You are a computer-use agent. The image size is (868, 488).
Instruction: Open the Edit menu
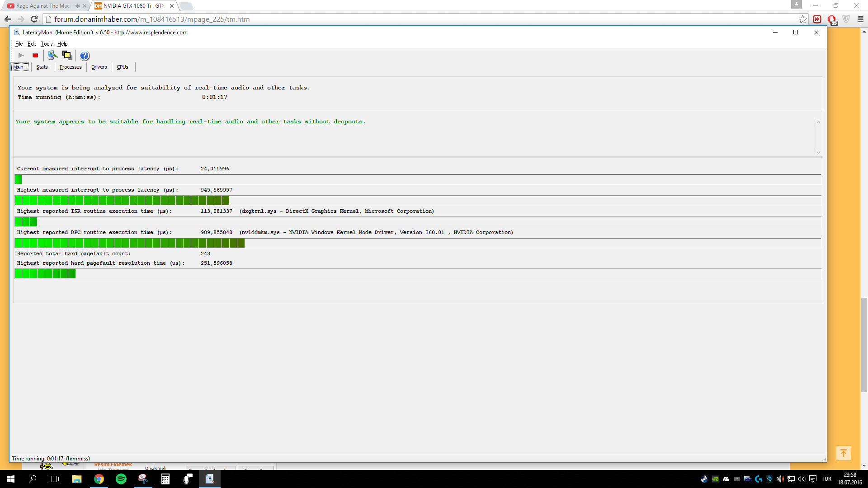32,44
